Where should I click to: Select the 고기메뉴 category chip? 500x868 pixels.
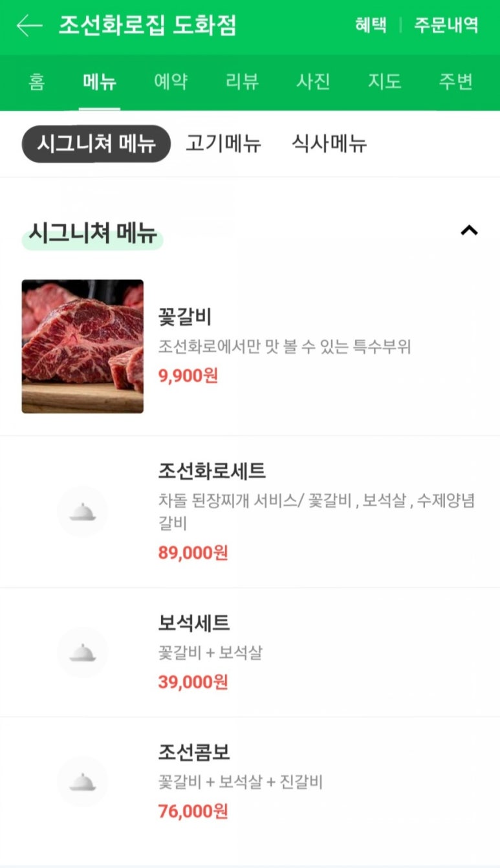[223, 144]
